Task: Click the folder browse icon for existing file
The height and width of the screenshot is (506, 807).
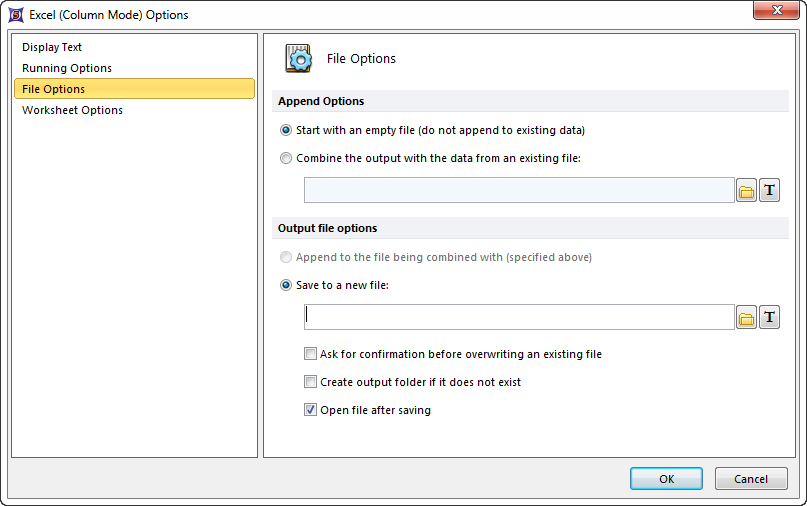Action: 746,191
